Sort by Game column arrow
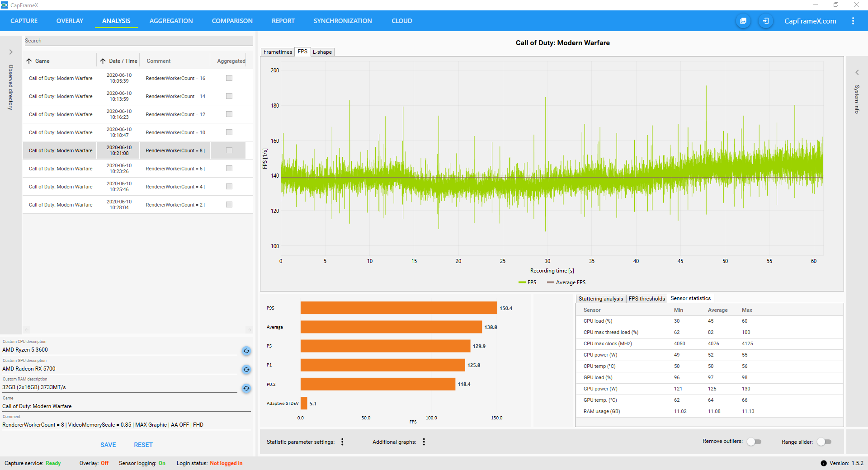Image resolution: width=868 pixels, height=470 pixels. (29, 61)
